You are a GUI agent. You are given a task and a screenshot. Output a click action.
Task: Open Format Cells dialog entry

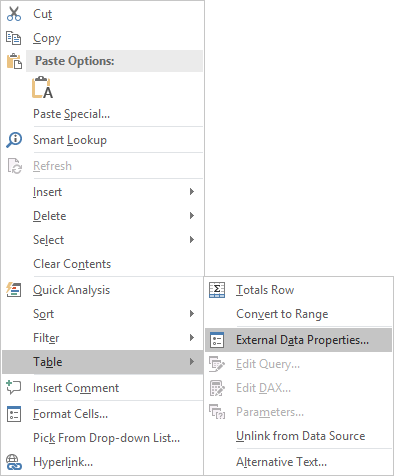pos(102,414)
